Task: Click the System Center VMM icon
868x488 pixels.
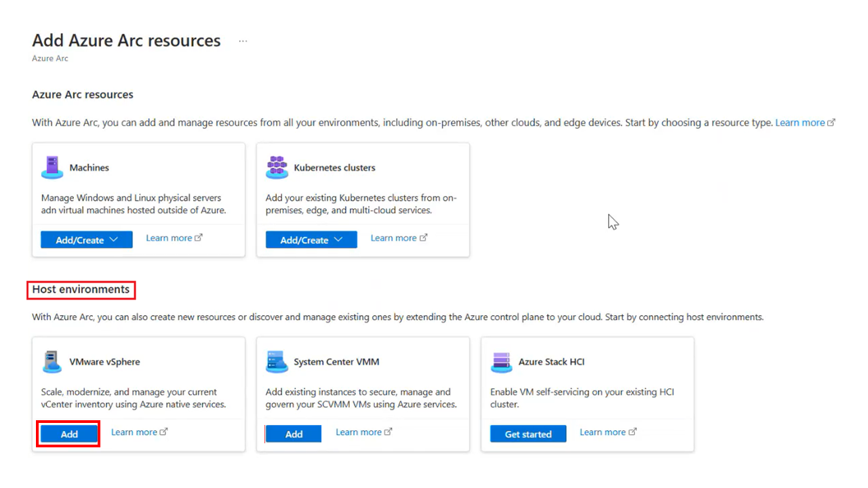Action: pos(276,361)
